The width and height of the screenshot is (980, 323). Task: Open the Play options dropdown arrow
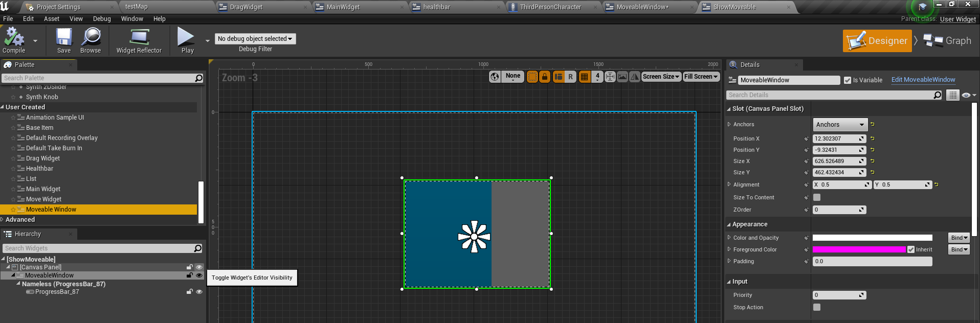207,40
